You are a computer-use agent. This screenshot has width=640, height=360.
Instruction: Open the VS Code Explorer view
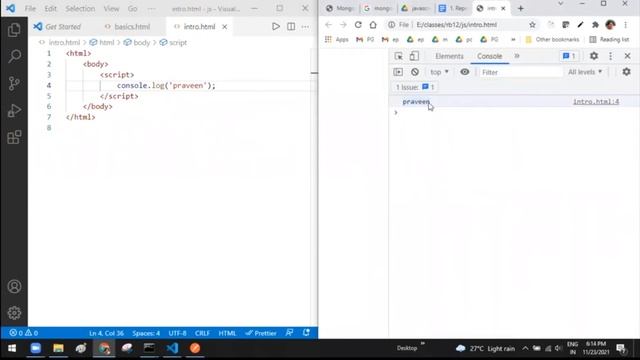(x=14, y=30)
